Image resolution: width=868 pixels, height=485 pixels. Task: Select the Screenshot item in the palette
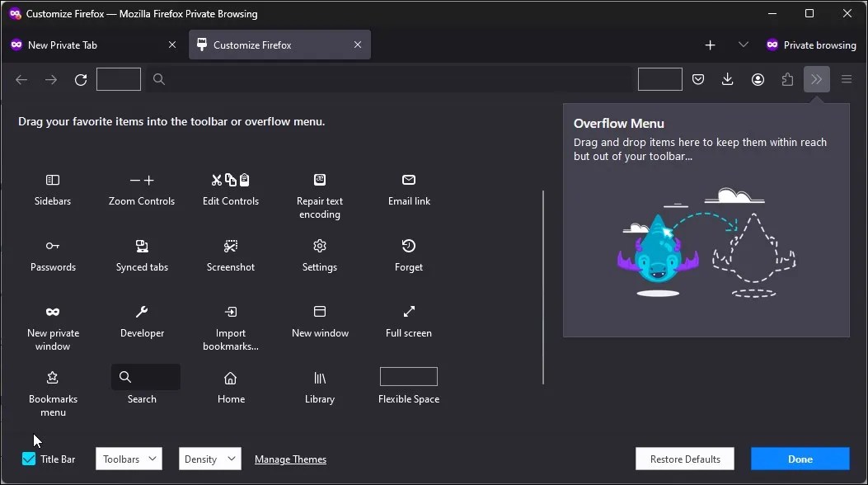pyautogui.click(x=231, y=246)
